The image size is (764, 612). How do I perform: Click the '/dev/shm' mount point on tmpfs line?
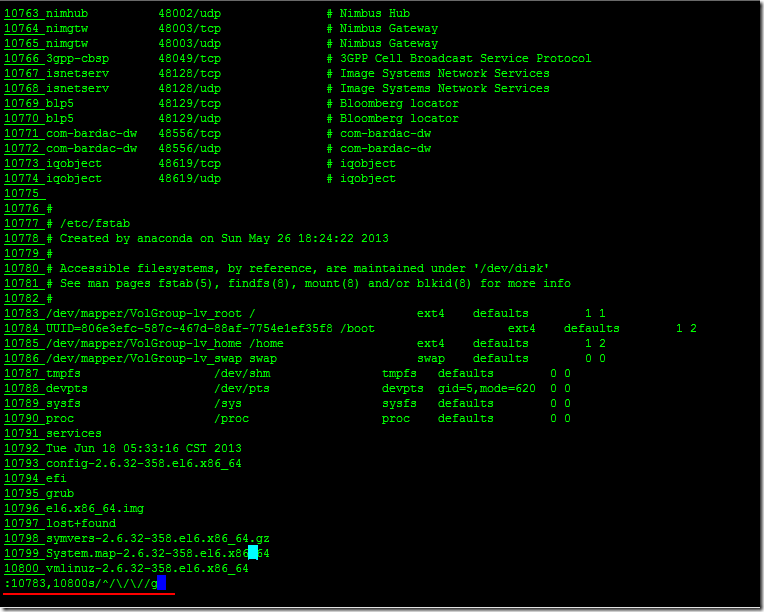242,373
